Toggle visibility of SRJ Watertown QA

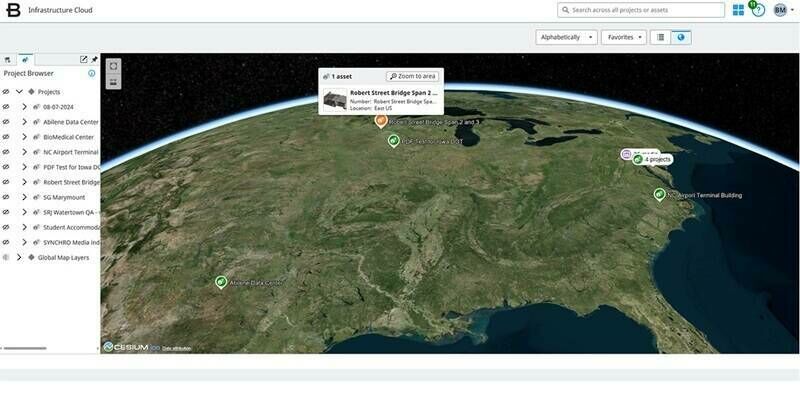click(6, 212)
